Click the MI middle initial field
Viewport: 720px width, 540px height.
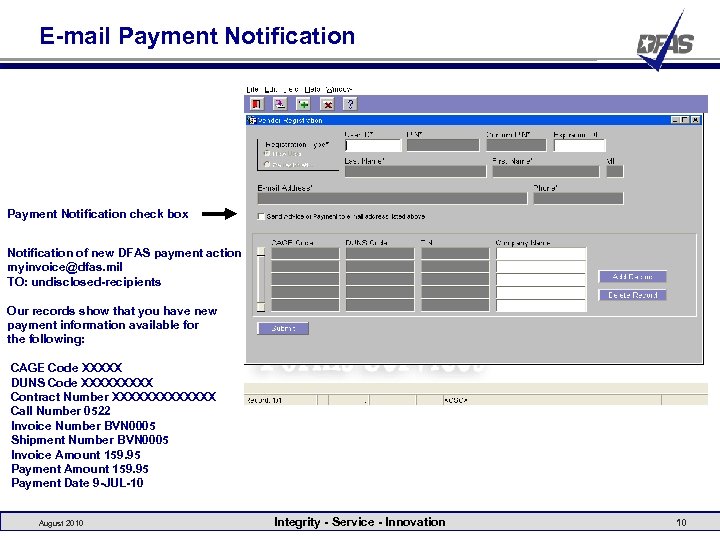(x=615, y=172)
